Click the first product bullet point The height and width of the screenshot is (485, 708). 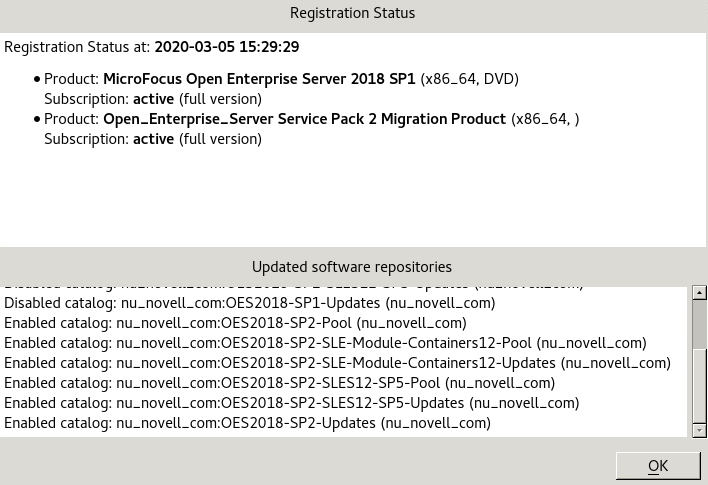coord(37,79)
